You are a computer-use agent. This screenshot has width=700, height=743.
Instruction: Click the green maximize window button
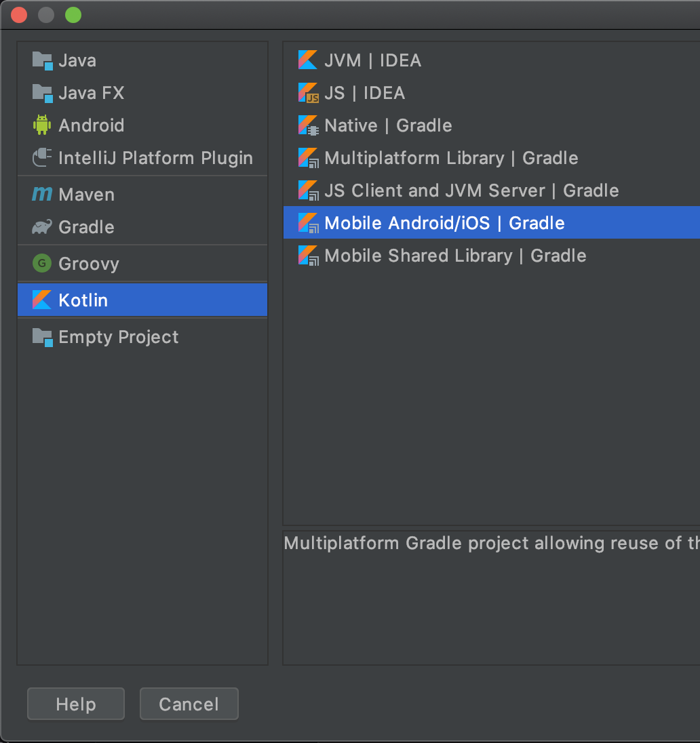(x=73, y=14)
